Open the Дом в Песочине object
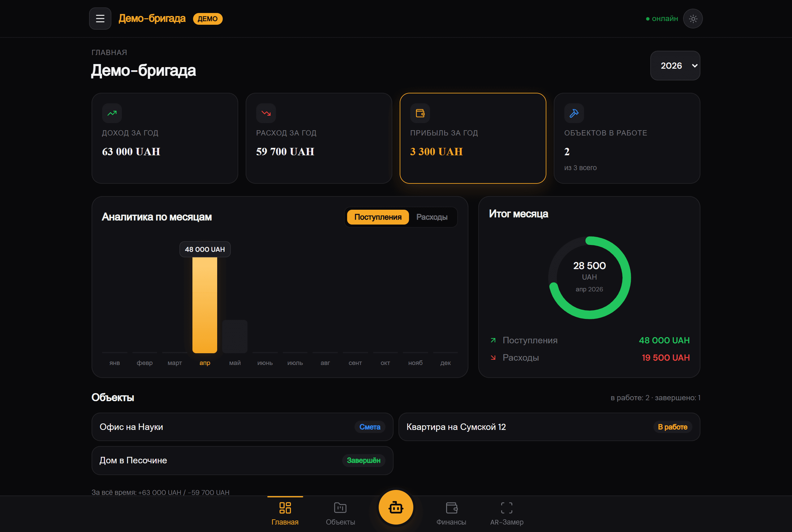Viewport: 792px width, 532px height. (242, 461)
